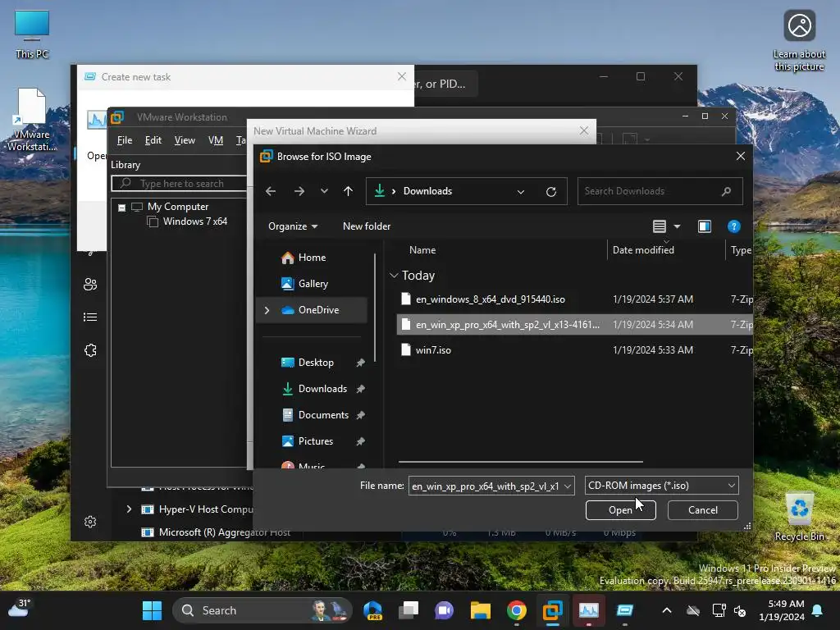This screenshot has height=630, width=840.
Task: Open the Windows Start menu
Action: pyautogui.click(x=152, y=610)
